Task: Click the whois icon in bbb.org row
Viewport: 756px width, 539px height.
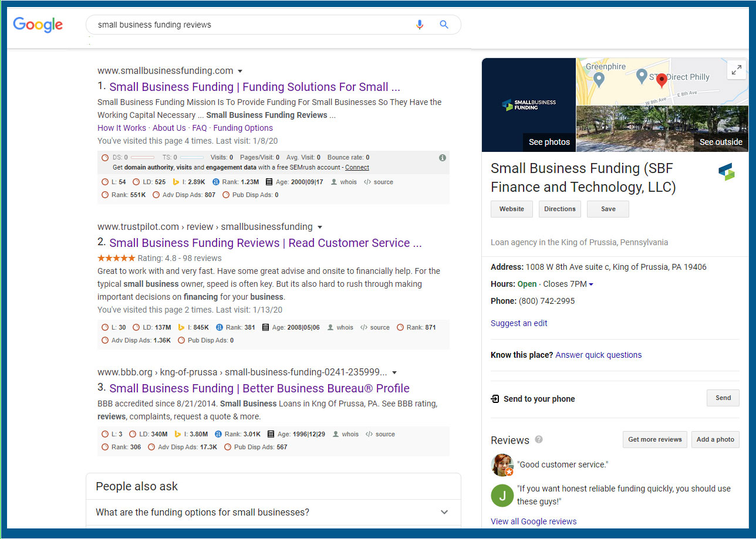Action: point(336,434)
